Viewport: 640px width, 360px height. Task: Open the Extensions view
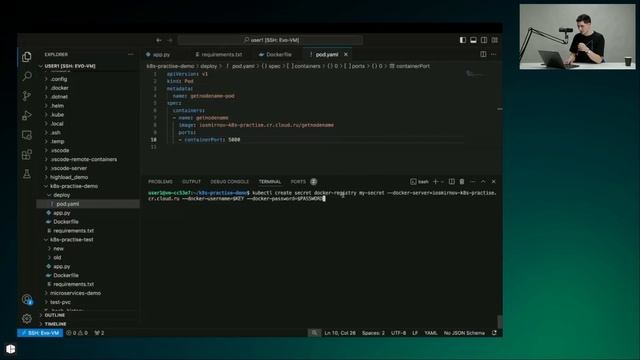coord(27,155)
